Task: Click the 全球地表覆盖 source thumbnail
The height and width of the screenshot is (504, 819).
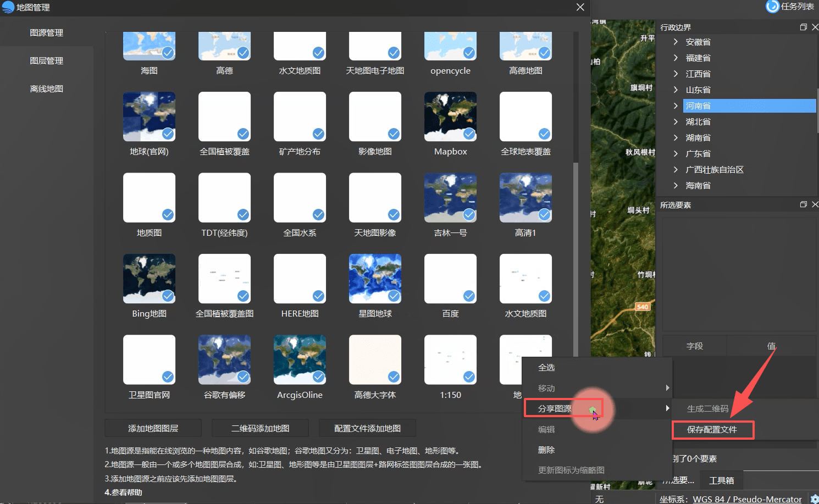Action: [525, 117]
